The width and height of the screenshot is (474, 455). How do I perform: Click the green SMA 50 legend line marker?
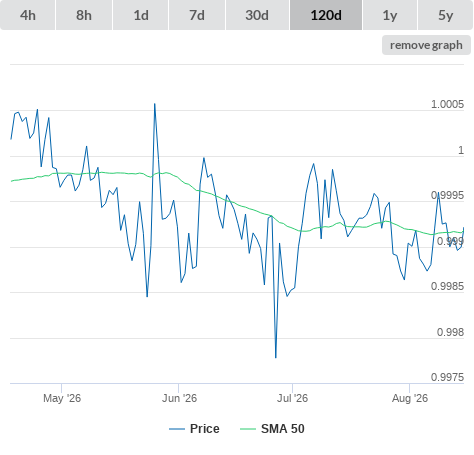(x=248, y=429)
